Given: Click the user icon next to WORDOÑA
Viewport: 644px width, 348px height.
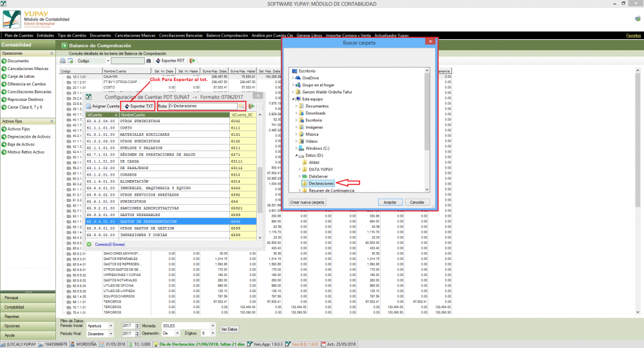Looking at the screenshot, I should tap(72, 344).
